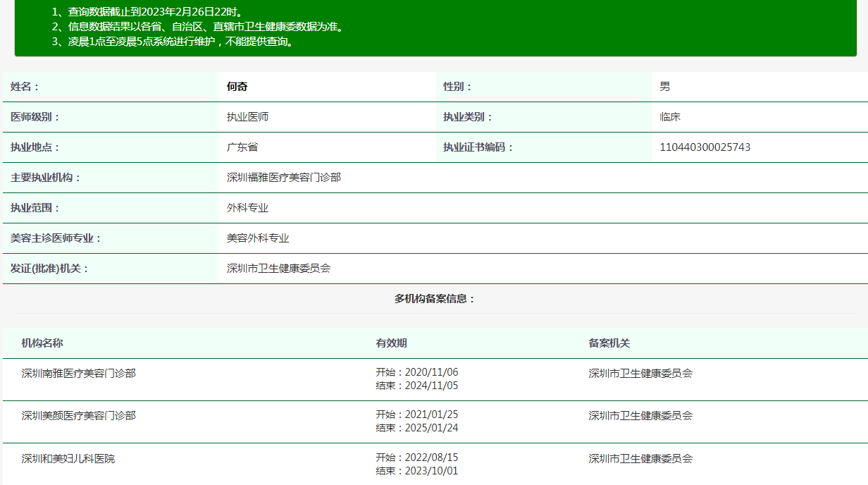This screenshot has width=868, height=485.
Task: Click the certificate number 110440300025743
Action: tap(705, 147)
